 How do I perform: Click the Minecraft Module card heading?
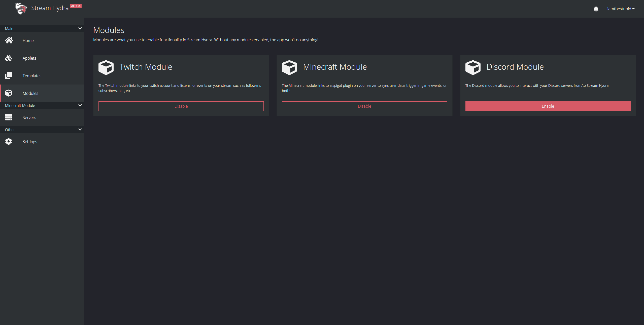(x=335, y=67)
